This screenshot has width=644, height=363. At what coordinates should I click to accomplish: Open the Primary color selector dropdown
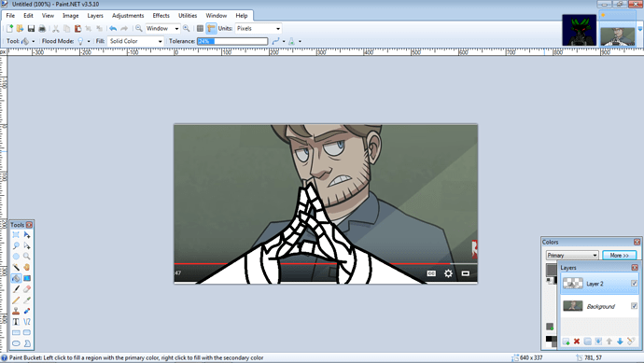pyautogui.click(x=572, y=255)
